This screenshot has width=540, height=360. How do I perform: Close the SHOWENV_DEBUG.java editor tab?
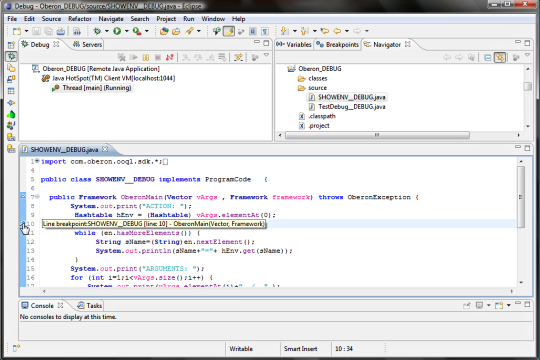point(105,149)
